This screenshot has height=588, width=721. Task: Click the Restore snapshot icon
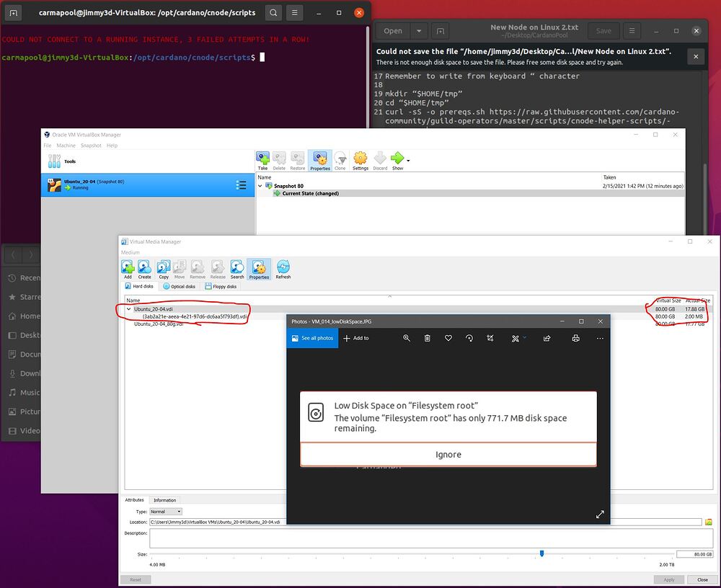(298, 161)
